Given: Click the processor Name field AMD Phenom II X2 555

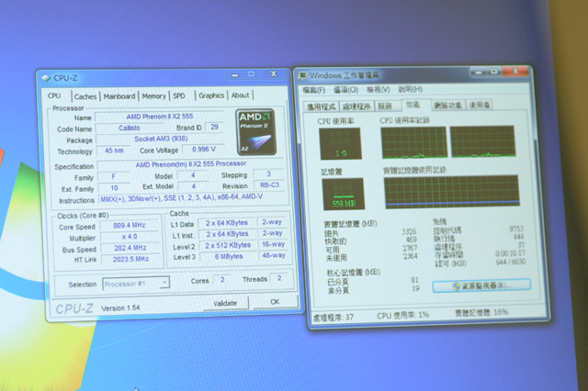Looking at the screenshot, I should point(160,117).
